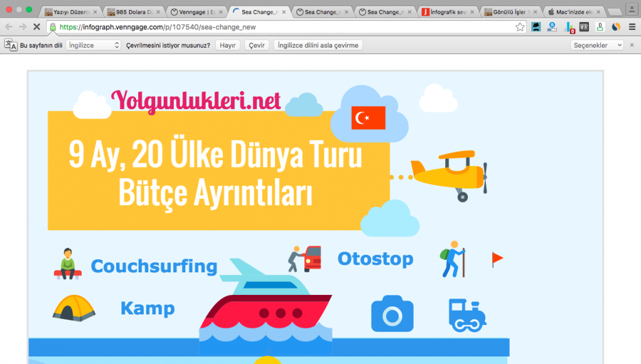The width and height of the screenshot is (641, 364).
Task: Switch to the Venngage tab
Action: pos(195,12)
